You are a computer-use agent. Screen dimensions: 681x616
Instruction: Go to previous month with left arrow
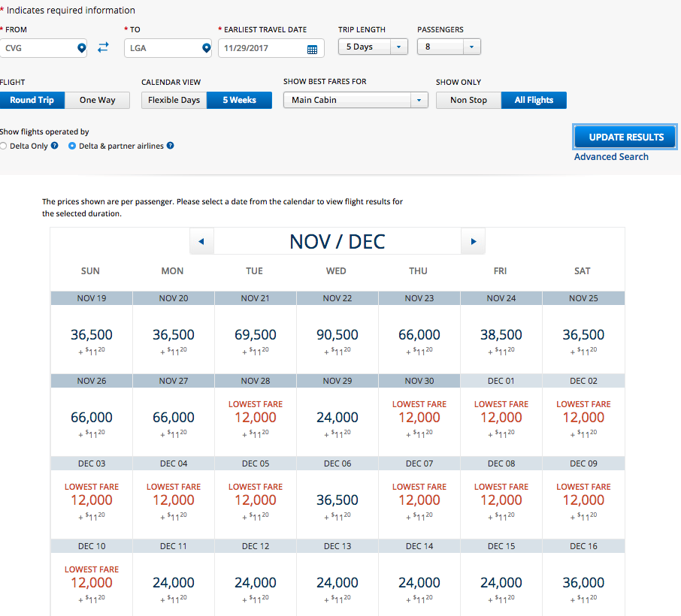click(x=201, y=241)
